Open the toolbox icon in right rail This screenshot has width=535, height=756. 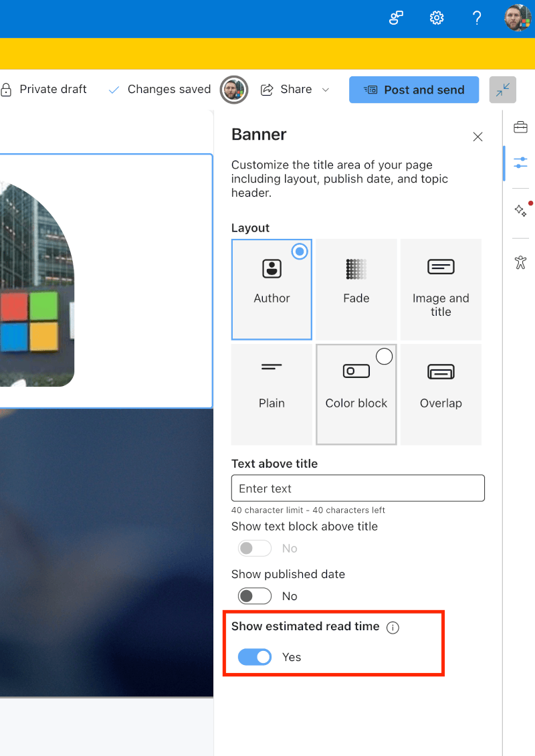point(520,127)
